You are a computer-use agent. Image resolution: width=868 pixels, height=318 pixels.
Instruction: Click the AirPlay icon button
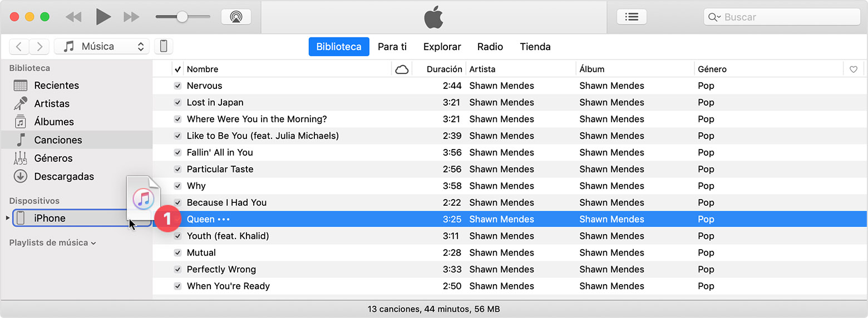236,17
